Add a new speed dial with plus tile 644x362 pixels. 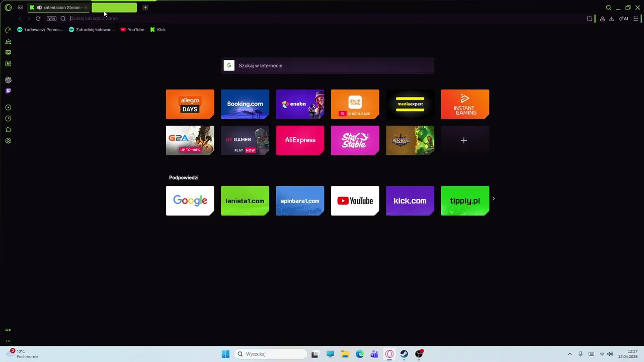click(465, 140)
